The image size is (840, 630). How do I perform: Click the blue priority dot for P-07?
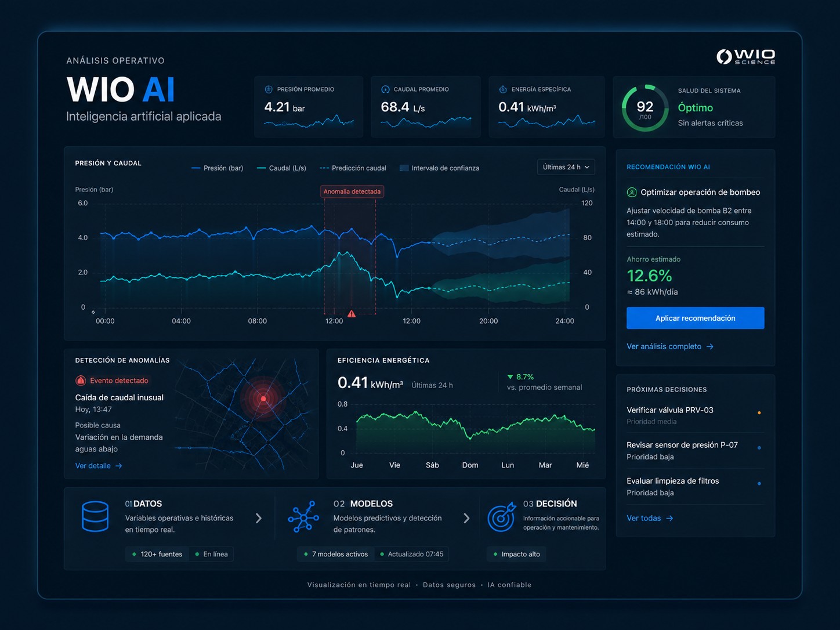coord(759,448)
